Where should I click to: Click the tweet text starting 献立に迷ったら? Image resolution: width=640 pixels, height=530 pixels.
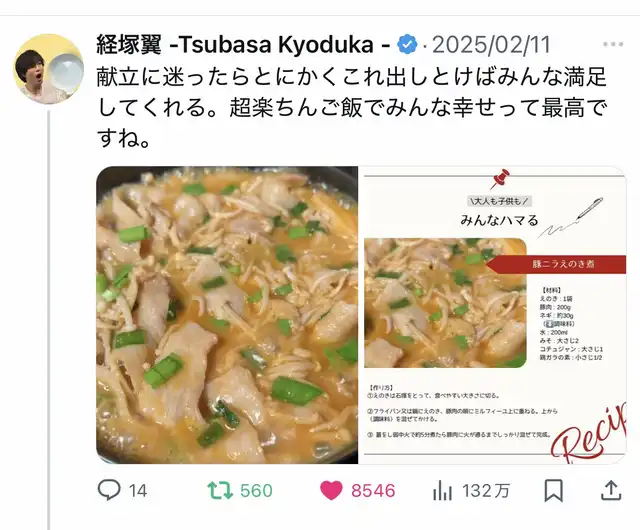click(352, 108)
